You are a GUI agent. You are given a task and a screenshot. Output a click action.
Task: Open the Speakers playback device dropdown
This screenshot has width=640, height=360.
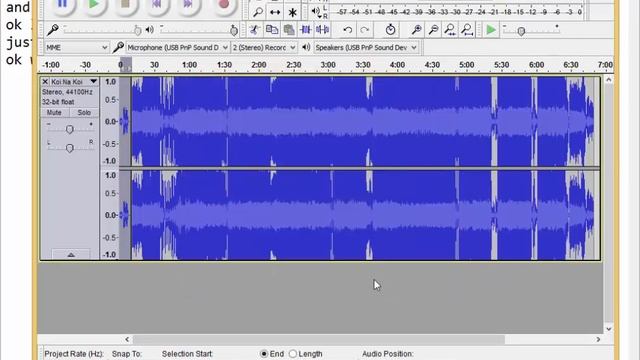point(366,48)
